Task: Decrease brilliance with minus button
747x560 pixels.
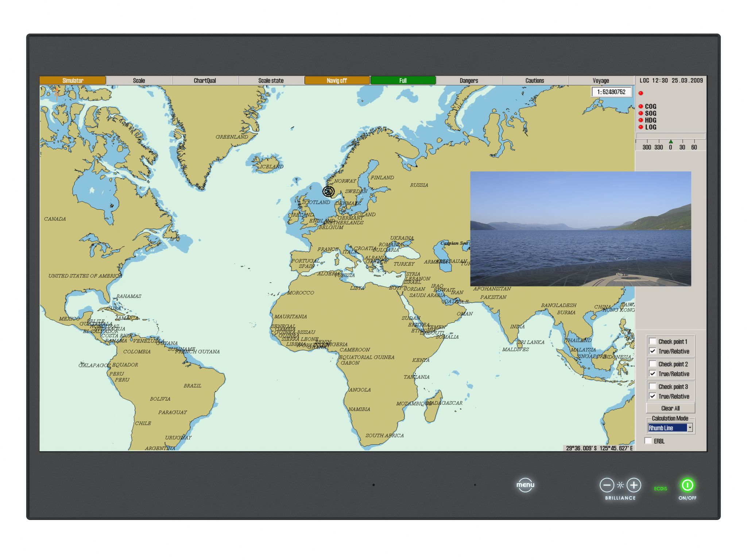Action: click(607, 485)
